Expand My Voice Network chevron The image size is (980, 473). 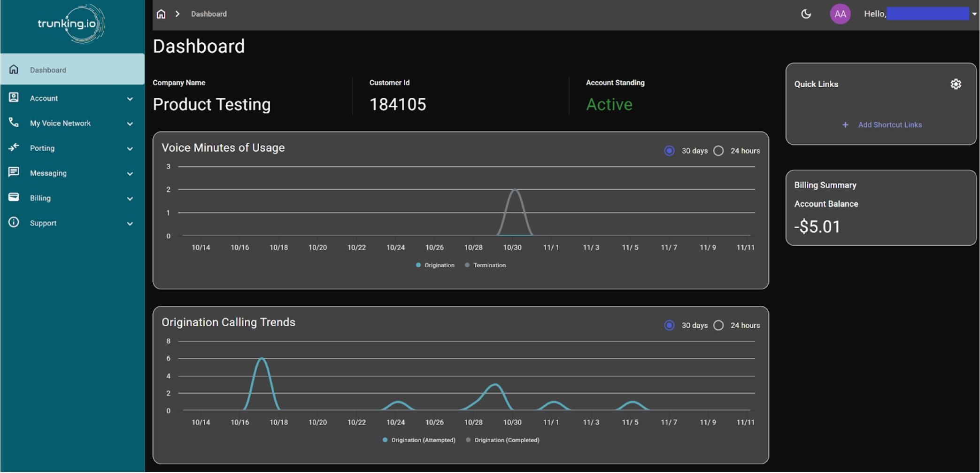tap(130, 124)
